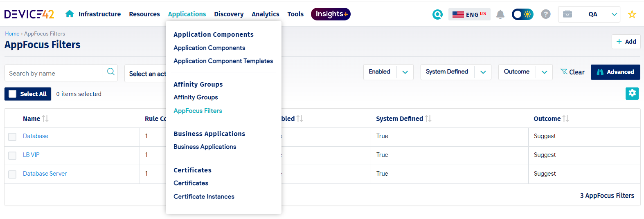Viewport: 644px width, 219px height.
Task: Sort by the Name column arrows
Action: (45, 118)
